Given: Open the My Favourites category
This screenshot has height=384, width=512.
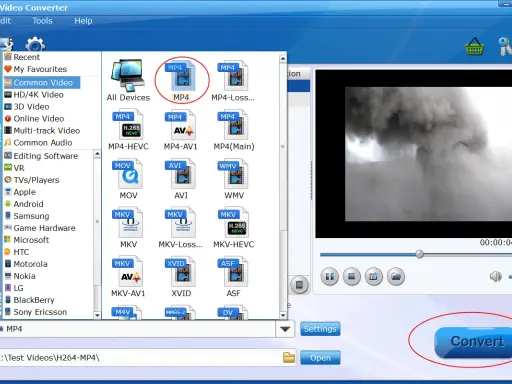Looking at the screenshot, I should 36,69.
